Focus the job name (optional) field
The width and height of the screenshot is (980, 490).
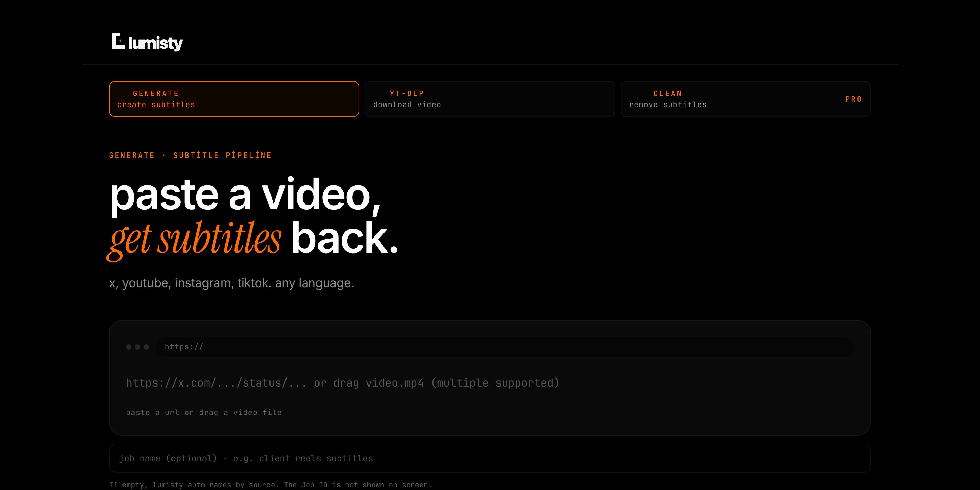point(490,458)
